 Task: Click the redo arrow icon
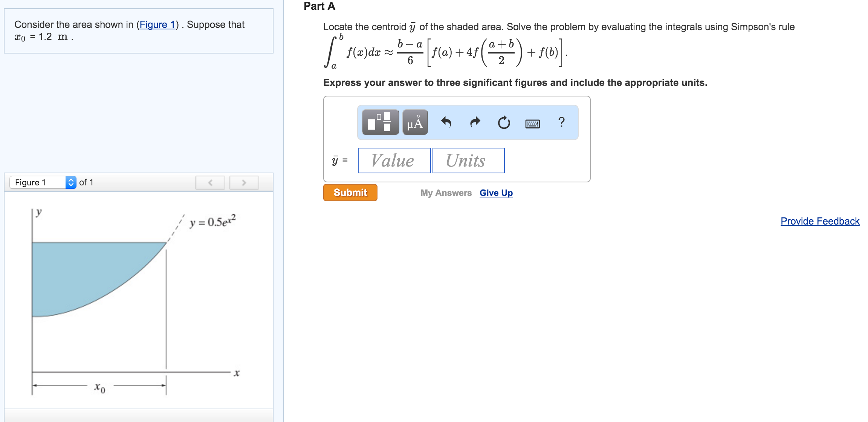click(x=475, y=122)
